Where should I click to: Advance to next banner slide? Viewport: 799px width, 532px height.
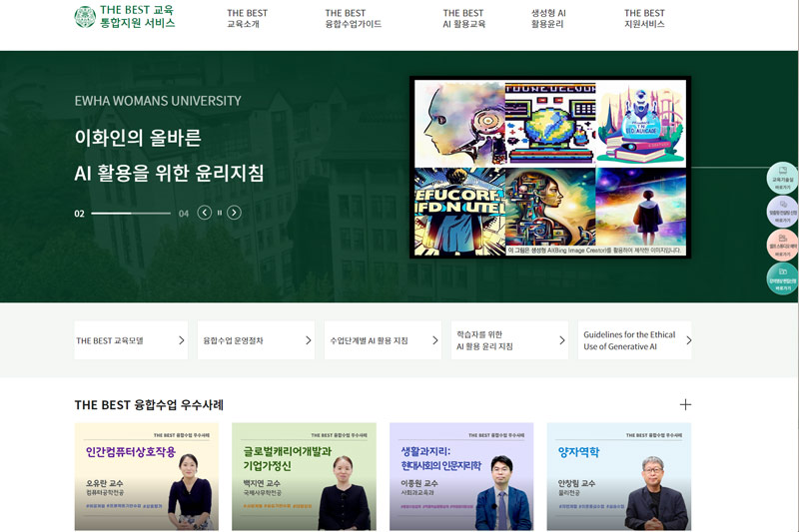[x=234, y=213]
